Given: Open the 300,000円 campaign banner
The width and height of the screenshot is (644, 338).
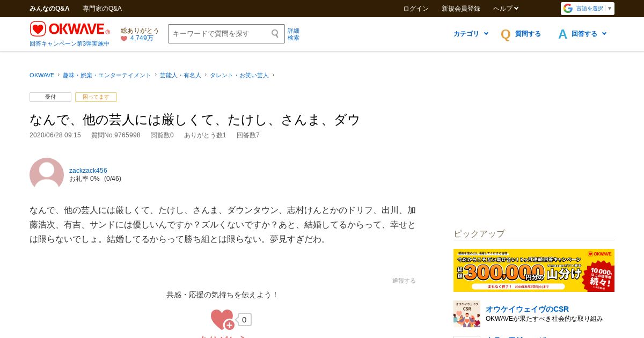Looking at the screenshot, I should 534,270.
